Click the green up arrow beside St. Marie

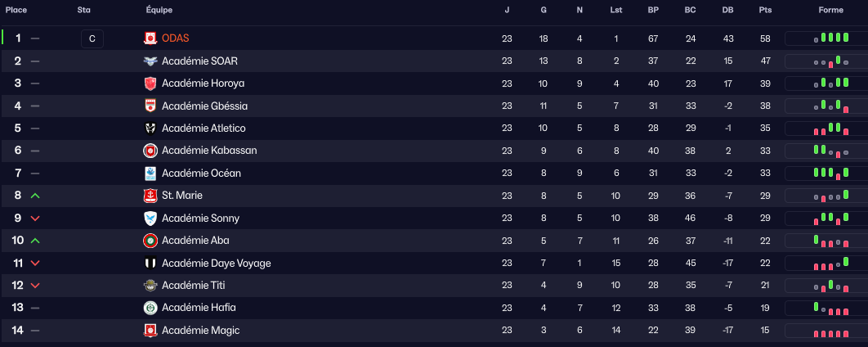tap(34, 196)
